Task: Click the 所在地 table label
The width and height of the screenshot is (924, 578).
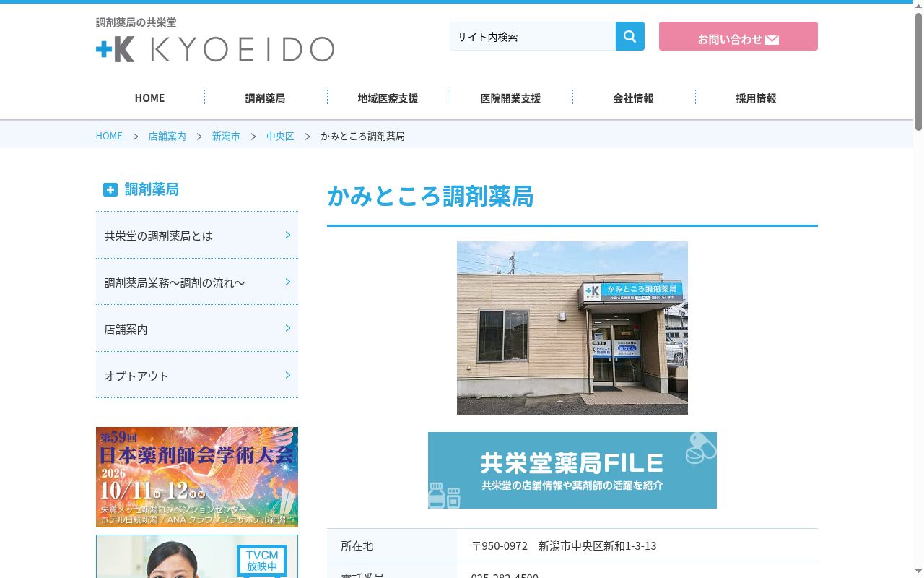Action: 357,545
